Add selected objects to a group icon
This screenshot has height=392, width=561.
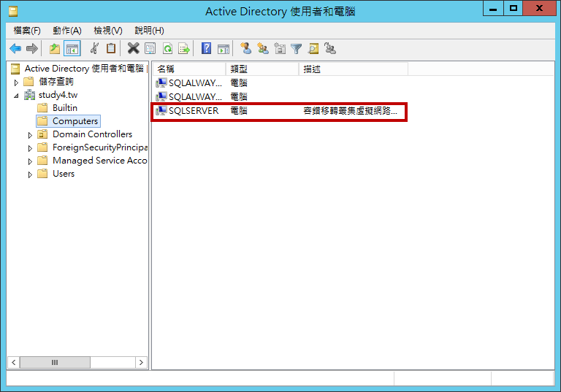click(x=330, y=48)
